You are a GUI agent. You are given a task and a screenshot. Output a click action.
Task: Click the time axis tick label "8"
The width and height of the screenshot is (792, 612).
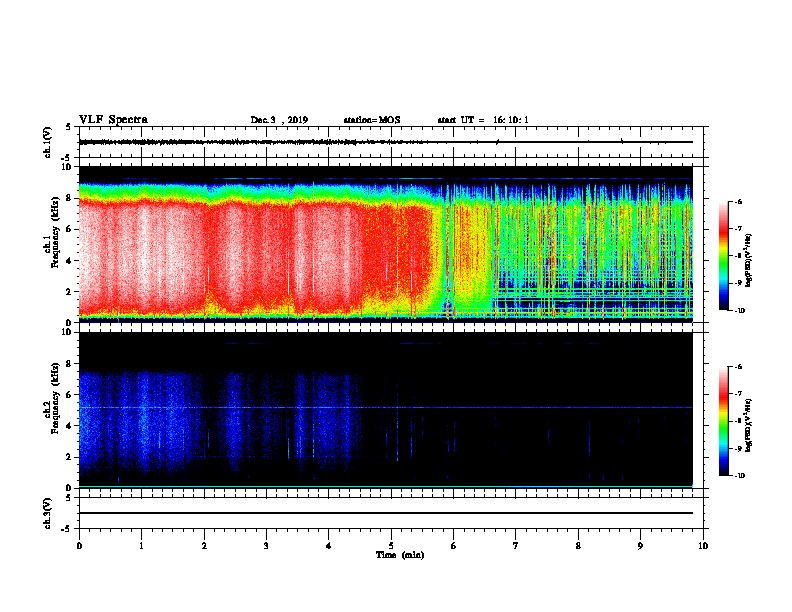point(578,546)
